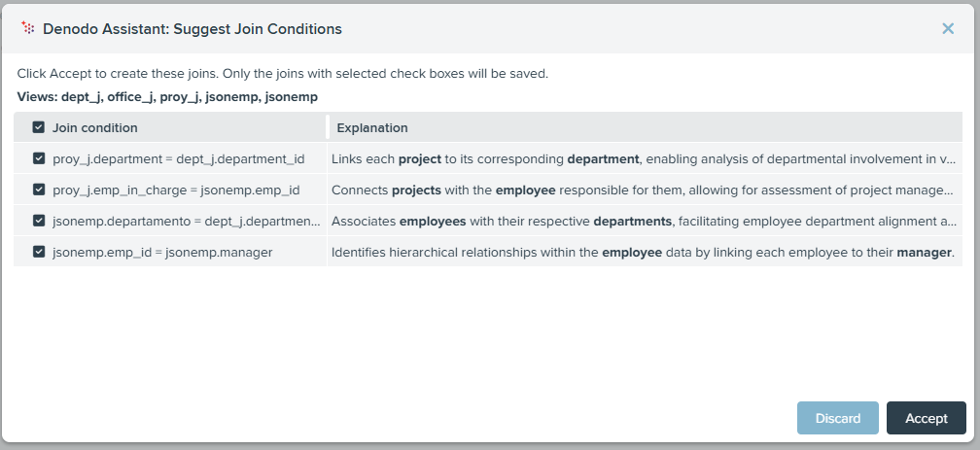
Task: Click the Denodo Assistant logo icon
Action: [x=27, y=27]
